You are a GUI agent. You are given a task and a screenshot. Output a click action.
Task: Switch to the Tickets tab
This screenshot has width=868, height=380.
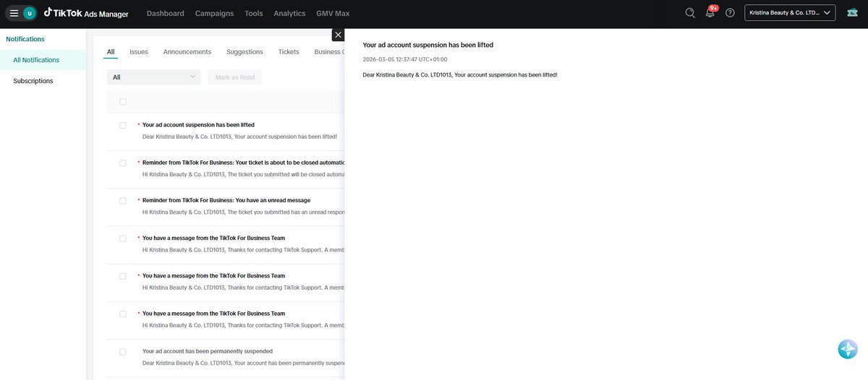click(289, 52)
